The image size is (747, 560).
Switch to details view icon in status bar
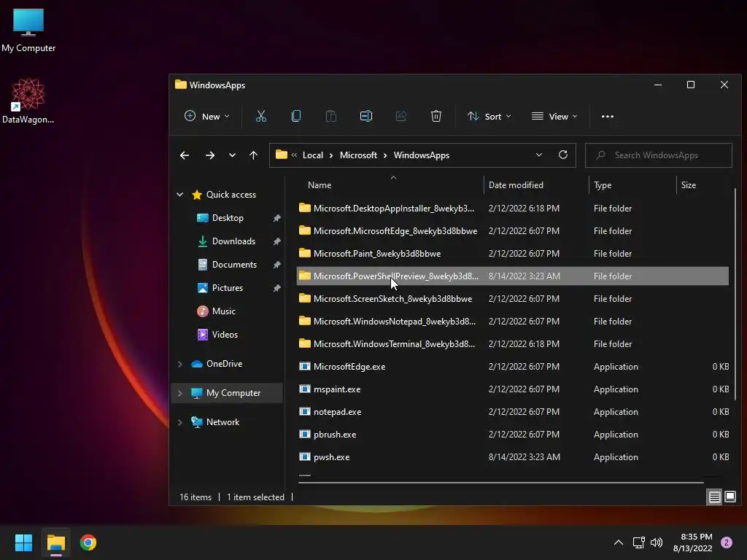pos(715,497)
